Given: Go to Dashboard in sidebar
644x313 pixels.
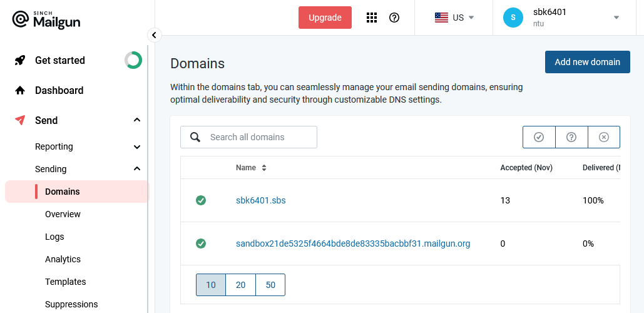Looking at the screenshot, I should click(x=59, y=90).
